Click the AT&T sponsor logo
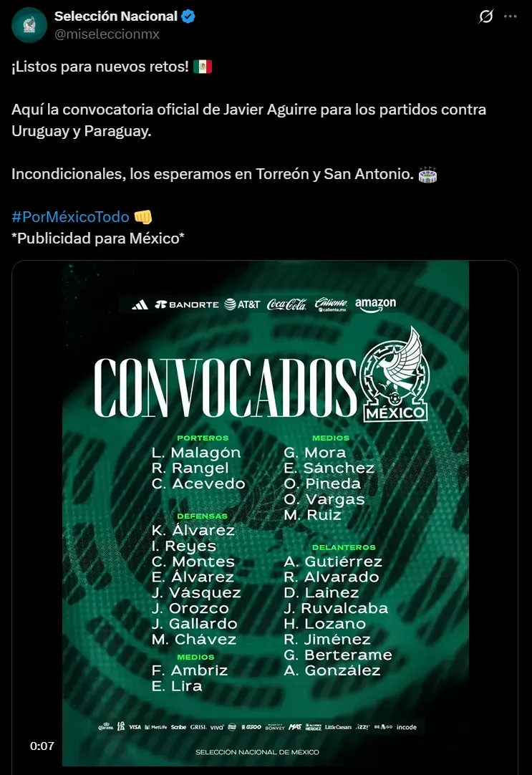 242,304
